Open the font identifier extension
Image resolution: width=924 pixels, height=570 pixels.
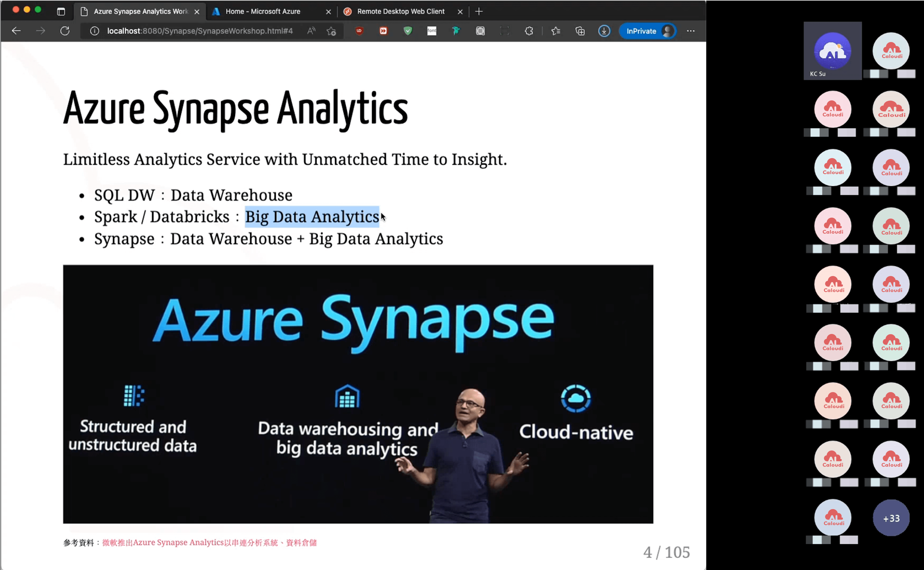432,31
